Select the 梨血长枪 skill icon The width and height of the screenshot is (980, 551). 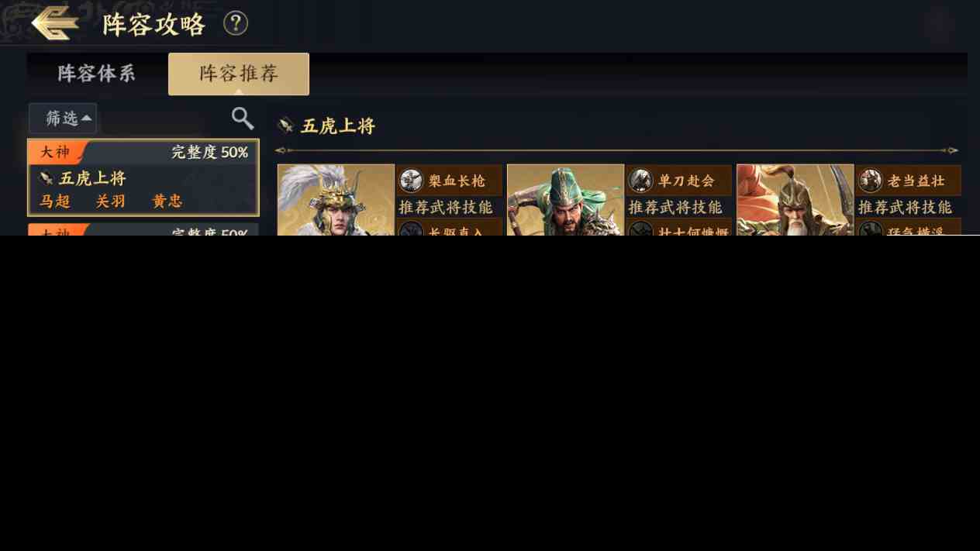pos(411,181)
